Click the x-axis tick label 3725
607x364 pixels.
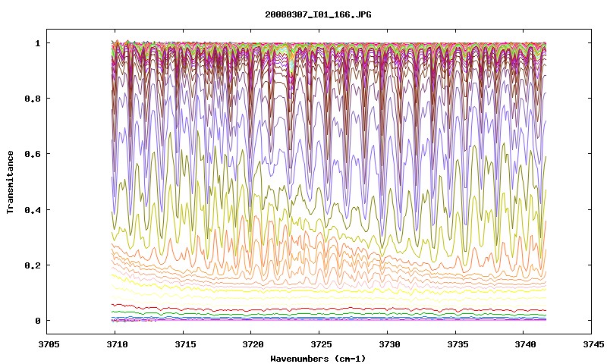click(319, 344)
